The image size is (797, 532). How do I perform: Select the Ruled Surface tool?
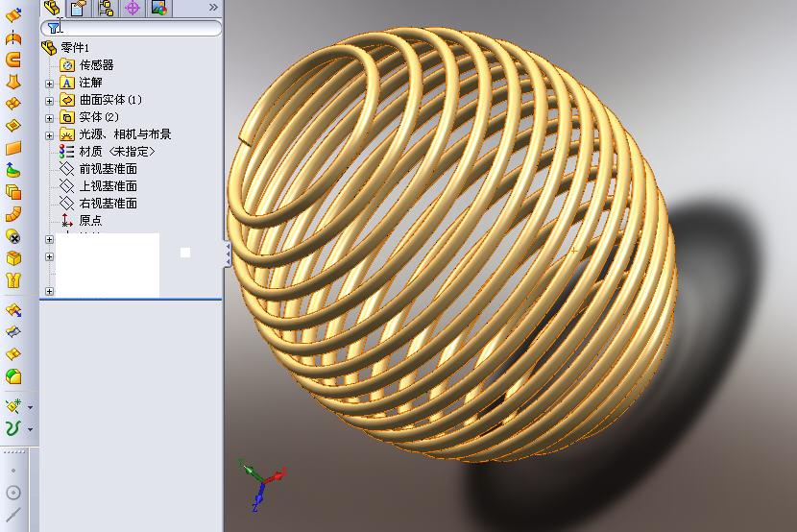pyautogui.click(x=13, y=214)
